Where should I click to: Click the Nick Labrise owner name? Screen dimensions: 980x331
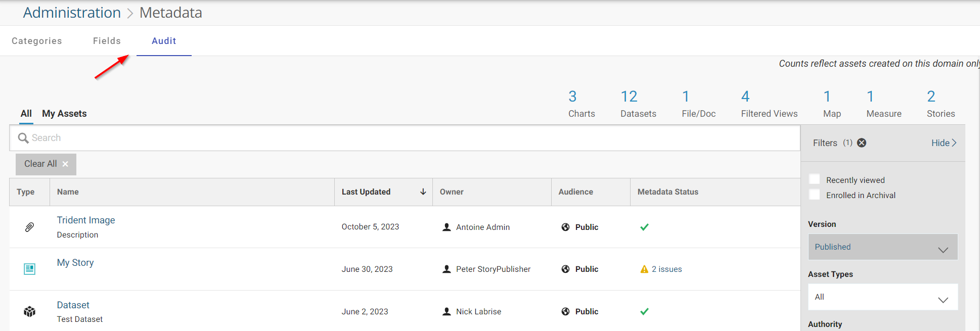click(479, 312)
